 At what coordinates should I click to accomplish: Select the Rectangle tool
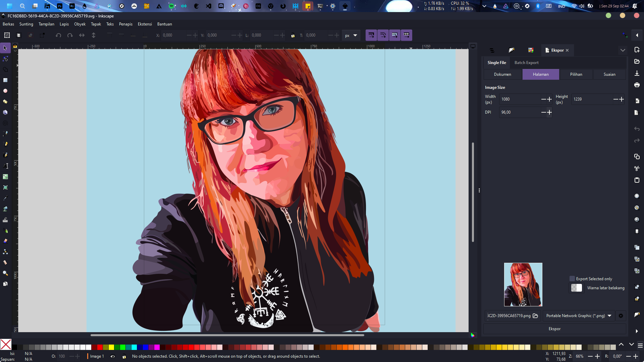pyautogui.click(x=5, y=80)
